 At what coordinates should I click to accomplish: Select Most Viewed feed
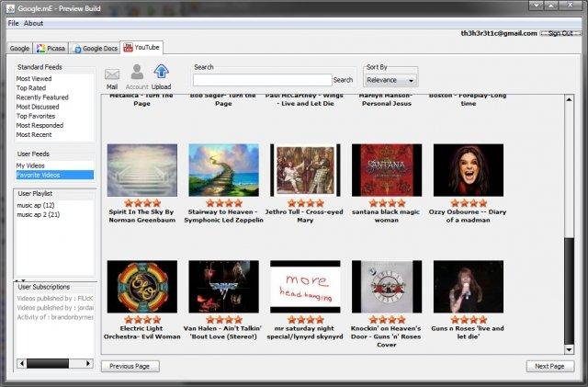34,78
